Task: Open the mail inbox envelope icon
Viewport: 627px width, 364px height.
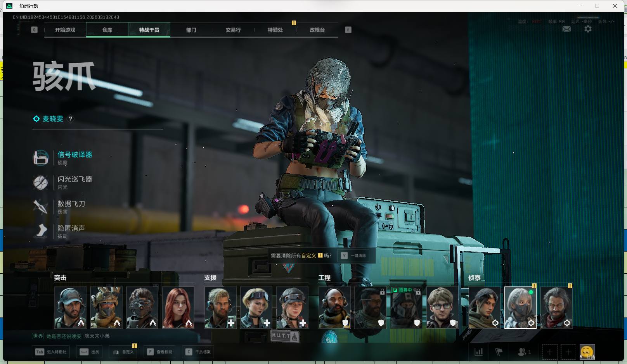Action: click(566, 29)
